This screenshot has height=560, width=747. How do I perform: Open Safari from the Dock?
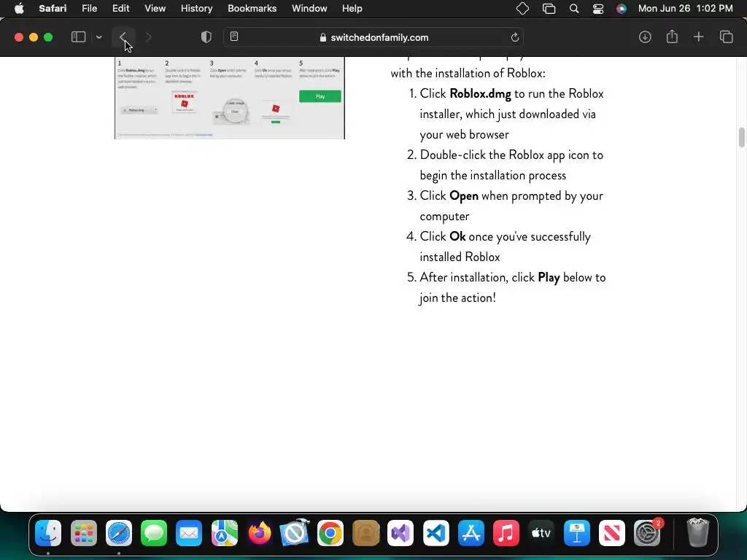[x=119, y=533]
